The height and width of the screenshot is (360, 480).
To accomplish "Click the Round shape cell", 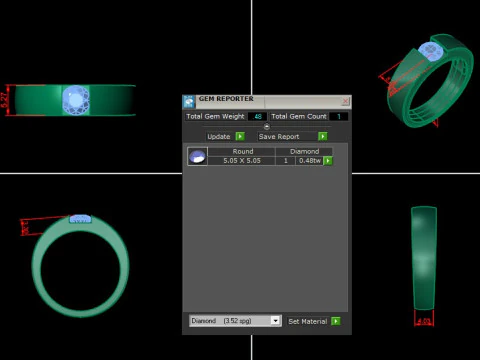I will (242, 152).
